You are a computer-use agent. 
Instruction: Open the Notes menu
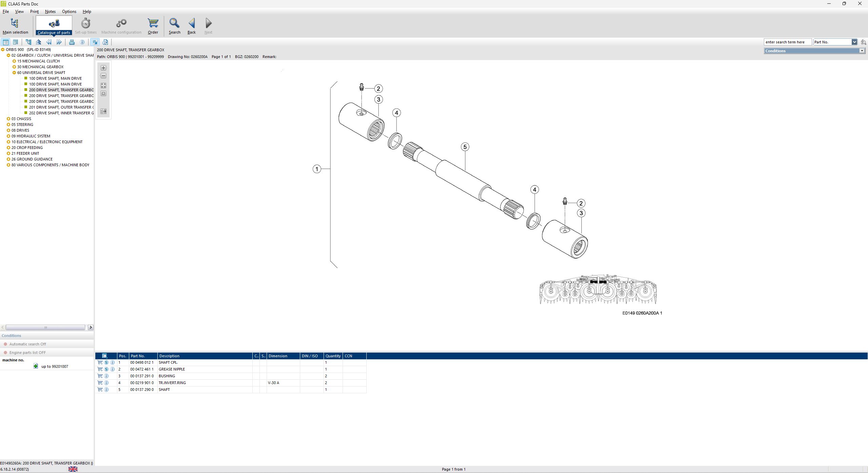pyautogui.click(x=50, y=11)
